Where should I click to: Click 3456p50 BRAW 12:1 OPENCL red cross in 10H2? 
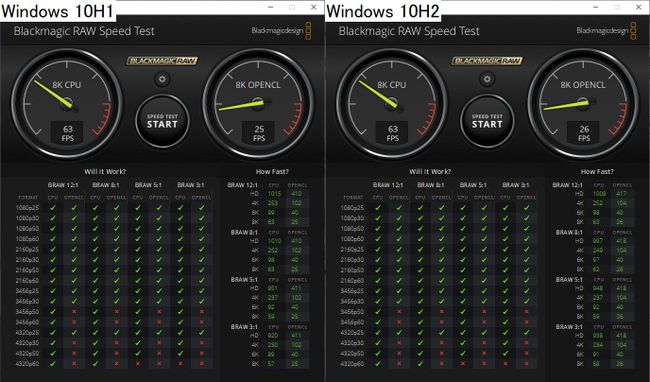(399, 312)
